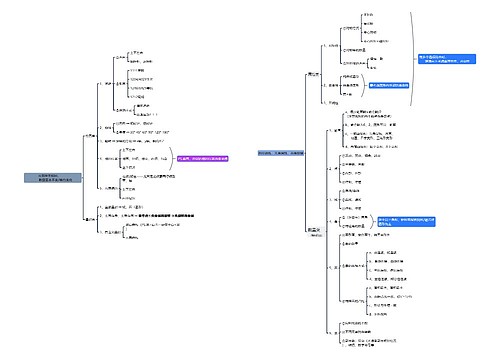Click the large summary bracket at top right
The width and height of the screenshot is (500, 360).
point(412,59)
